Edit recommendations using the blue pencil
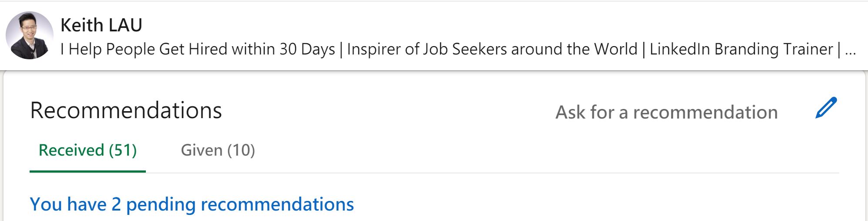The height and width of the screenshot is (221, 868). click(x=826, y=108)
